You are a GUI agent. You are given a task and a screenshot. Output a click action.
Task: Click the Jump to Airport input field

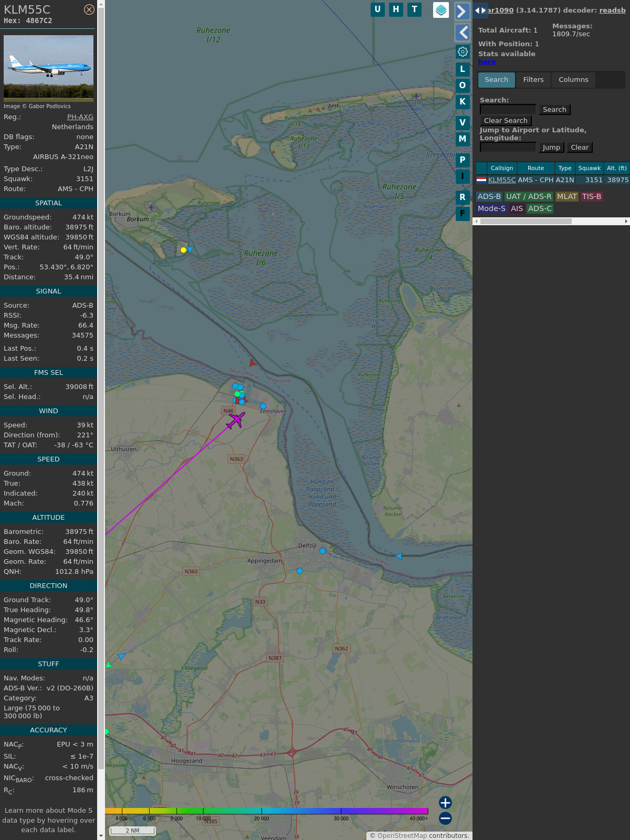508,147
